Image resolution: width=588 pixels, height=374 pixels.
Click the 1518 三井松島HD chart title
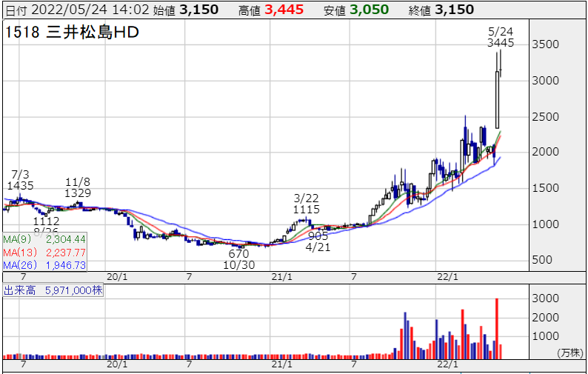(x=72, y=33)
